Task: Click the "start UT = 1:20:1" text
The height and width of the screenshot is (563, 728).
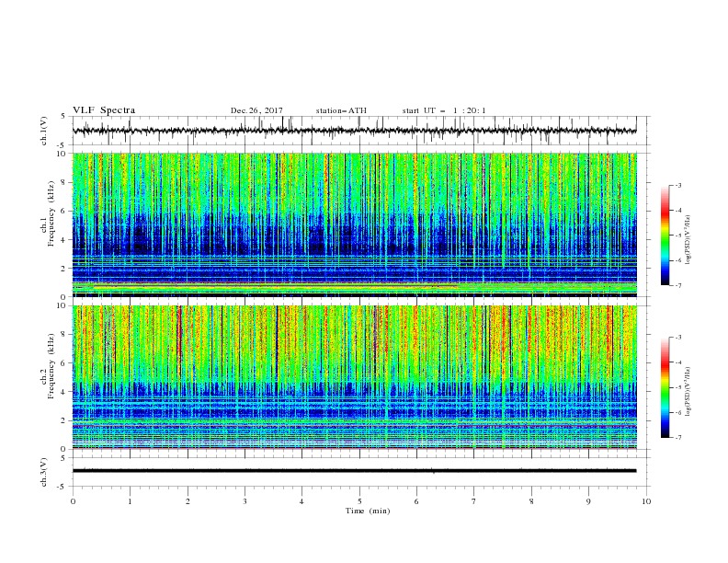Action: pos(444,110)
